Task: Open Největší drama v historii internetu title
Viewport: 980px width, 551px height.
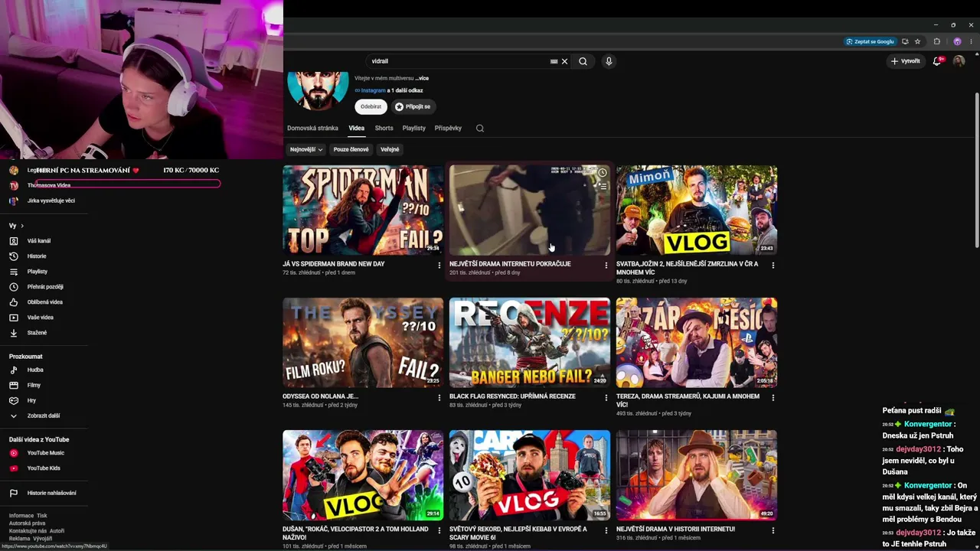Action: coord(675,530)
